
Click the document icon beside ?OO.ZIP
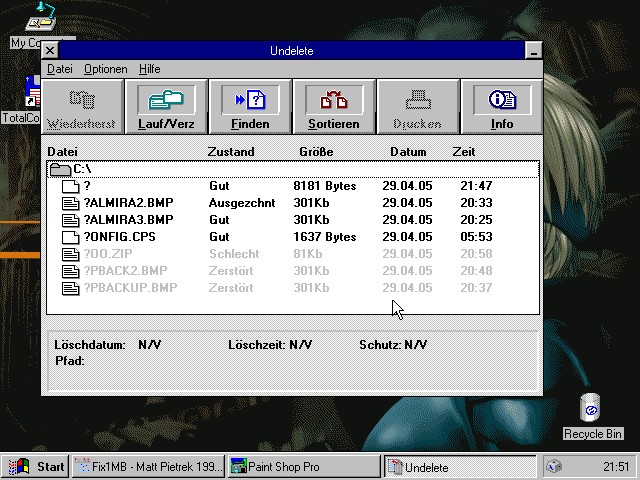point(70,254)
